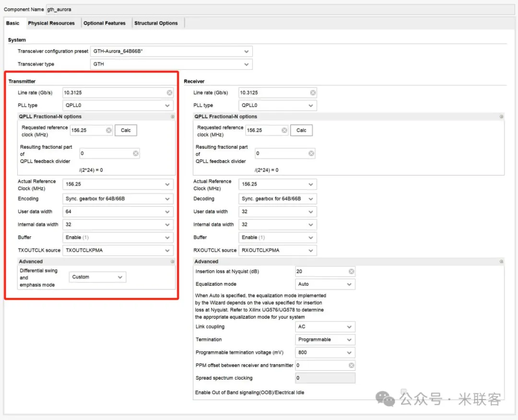The image size is (518, 420).
Task: Clear Transmitter requested reference clock value
Action: 109,130
